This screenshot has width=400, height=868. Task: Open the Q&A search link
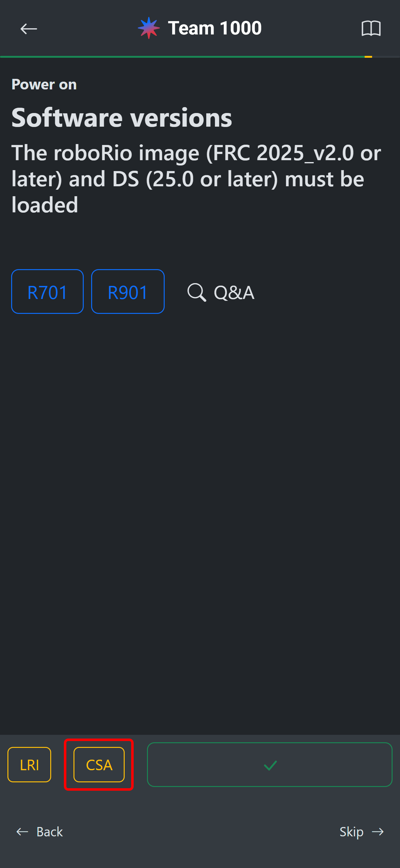[234, 292]
